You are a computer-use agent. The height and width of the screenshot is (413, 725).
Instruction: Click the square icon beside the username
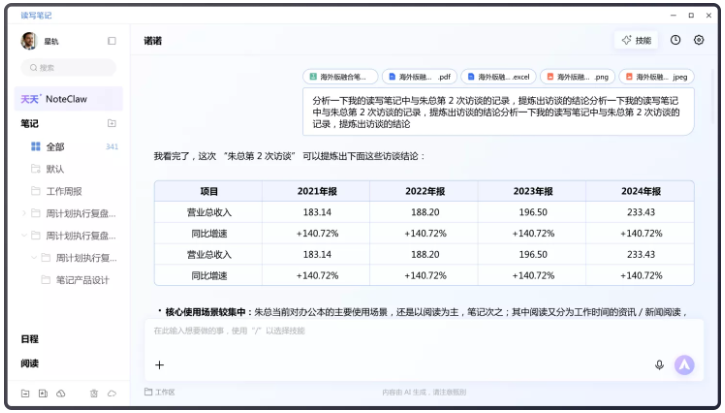click(112, 41)
